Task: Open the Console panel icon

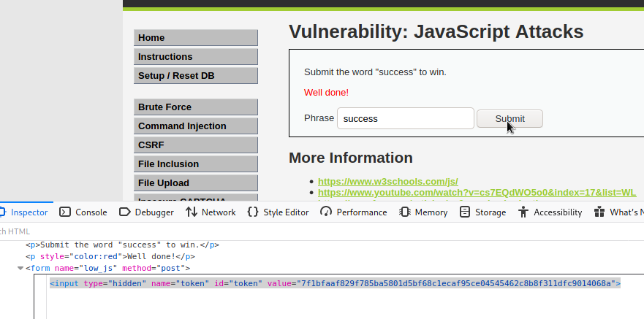Action: [65, 212]
